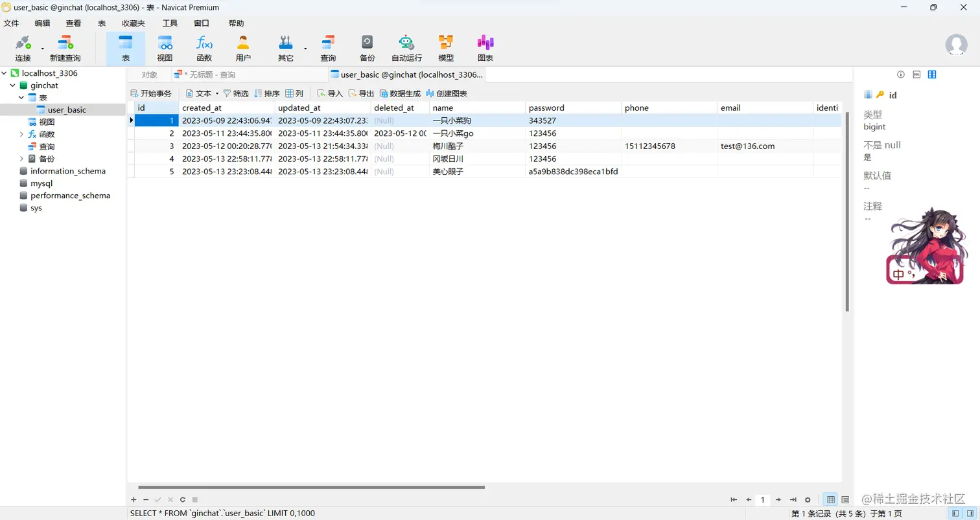Image resolution: width=980 pixels, height=520 pixels.
Task: Collapse the ginchat database node
Action: (x=13, y=85)
